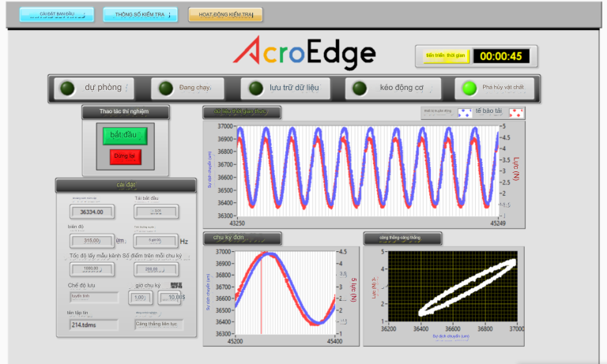Click the bright green Phá hủy vật chất LED
Screen dimensions: 607x364
(469, 88)
